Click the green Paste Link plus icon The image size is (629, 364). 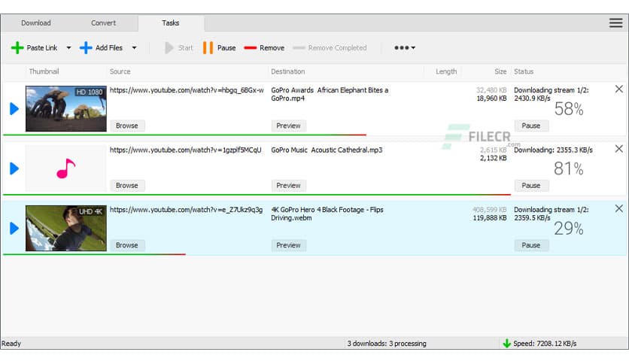click(17, 47)
